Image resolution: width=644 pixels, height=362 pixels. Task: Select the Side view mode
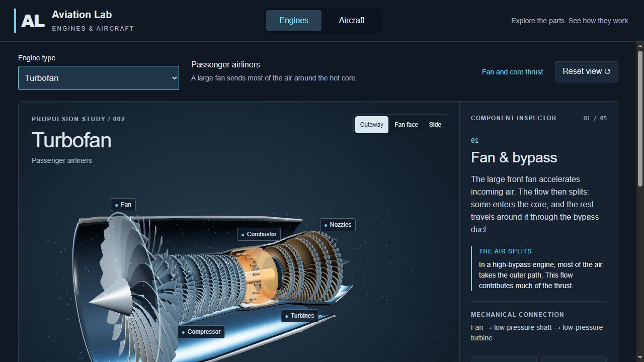pos(435,125)
